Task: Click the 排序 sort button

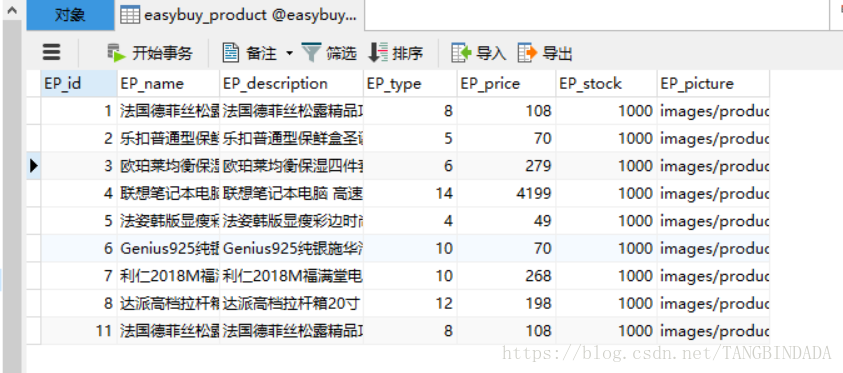Action: (x=396, y=53)
